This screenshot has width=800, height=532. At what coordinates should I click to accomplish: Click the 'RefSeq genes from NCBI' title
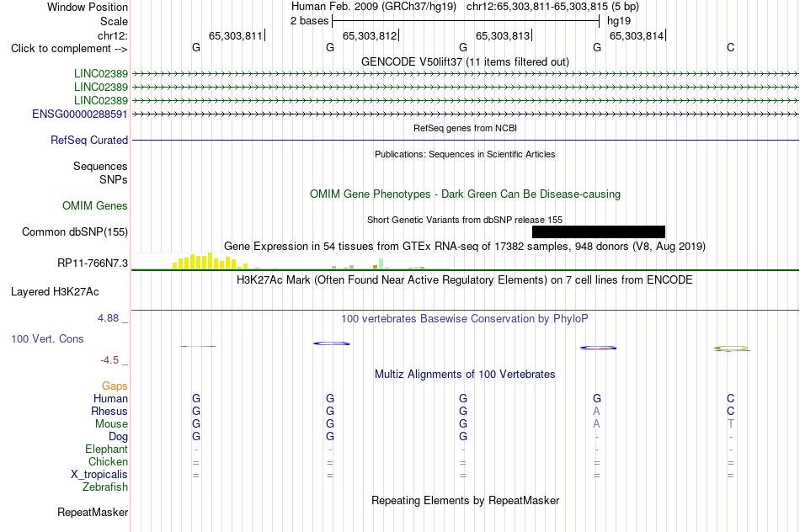tap(465, 128)
